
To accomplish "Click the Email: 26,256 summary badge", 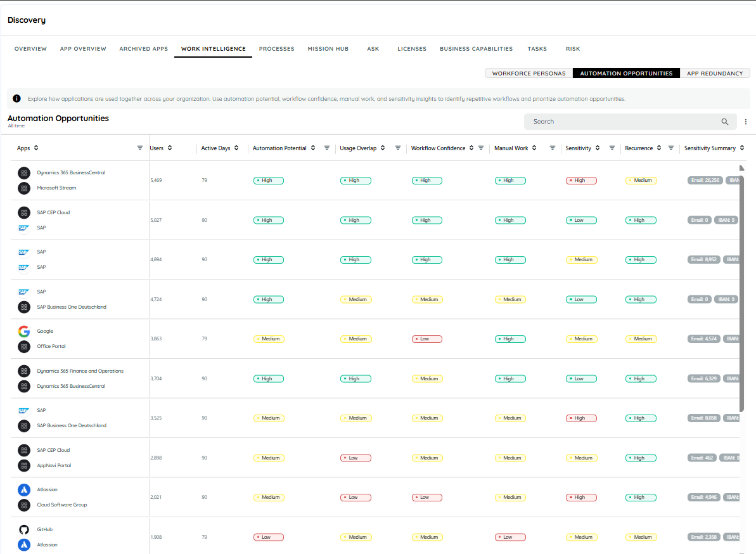I will coord(705,180).
